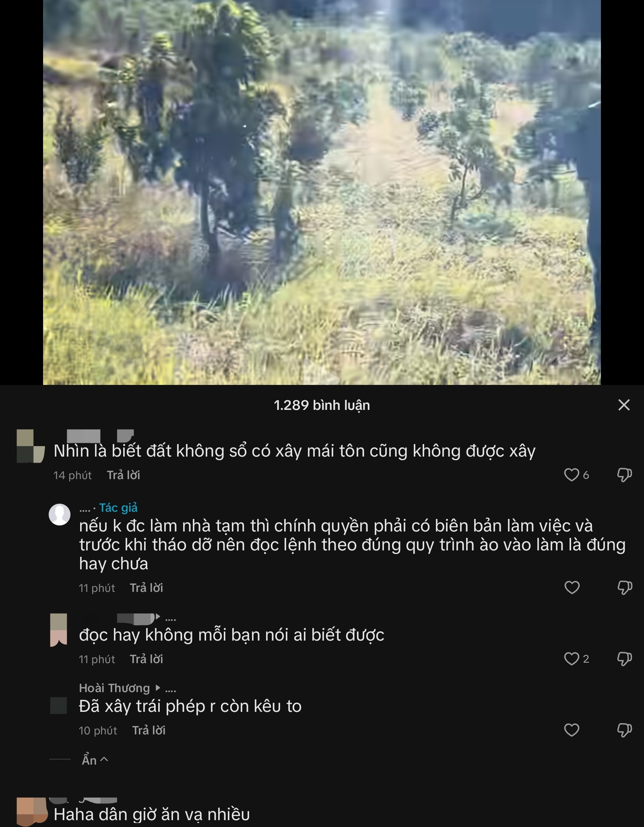This screenshot has height=827, width=644.
Task: Dislike the comment about 'mái tôn'
Action: (624, 475)
